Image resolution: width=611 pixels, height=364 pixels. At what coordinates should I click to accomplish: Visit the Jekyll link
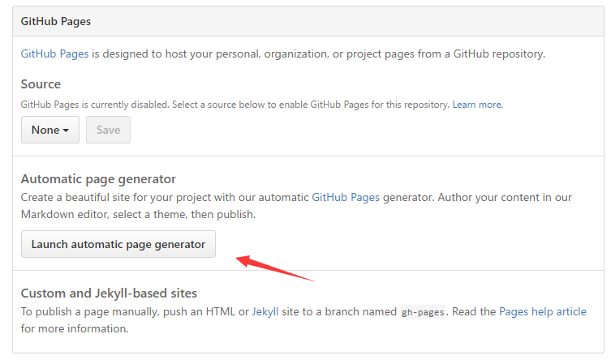[265, 311]
